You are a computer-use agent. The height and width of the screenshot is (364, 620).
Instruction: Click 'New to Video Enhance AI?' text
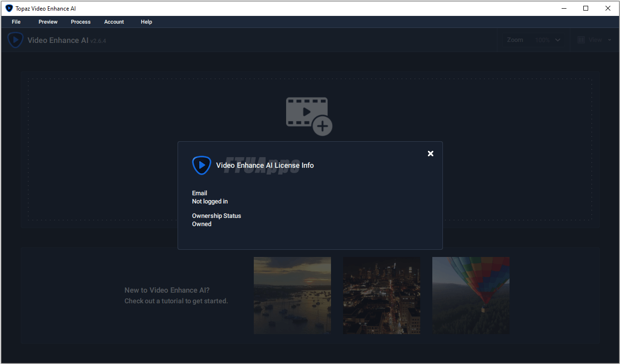(167, 290)
